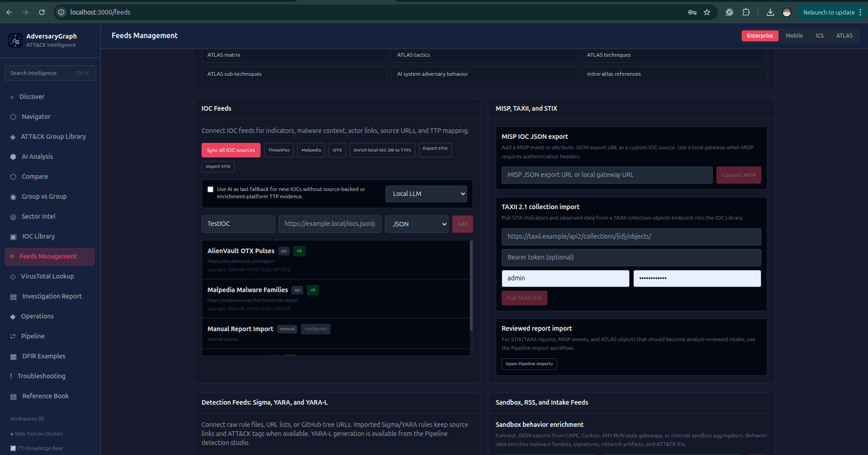Click the DFIR Examples grid icon
Image resolution: width=868 pixels, height=455 pixels.
click(13, 357)
